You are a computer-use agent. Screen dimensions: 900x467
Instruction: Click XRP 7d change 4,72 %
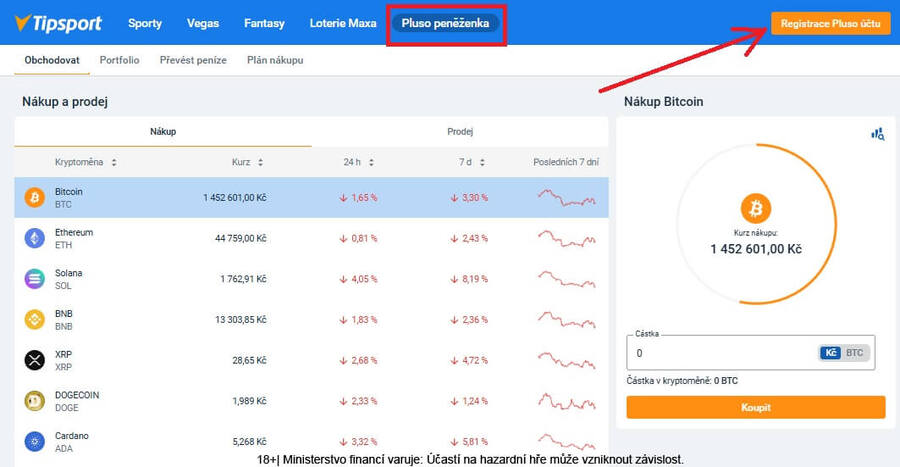[x=470, y=360]
